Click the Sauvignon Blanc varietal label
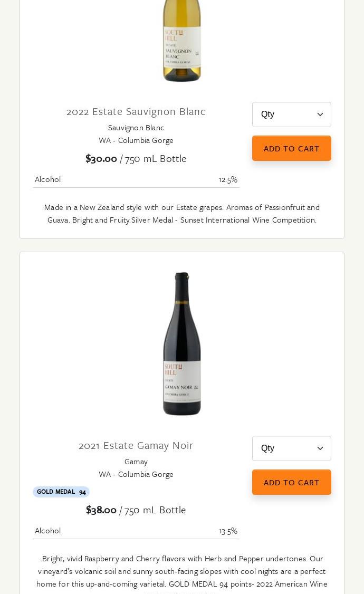The height and width of the screenshot is (594, 364). (x=136, y=128)
